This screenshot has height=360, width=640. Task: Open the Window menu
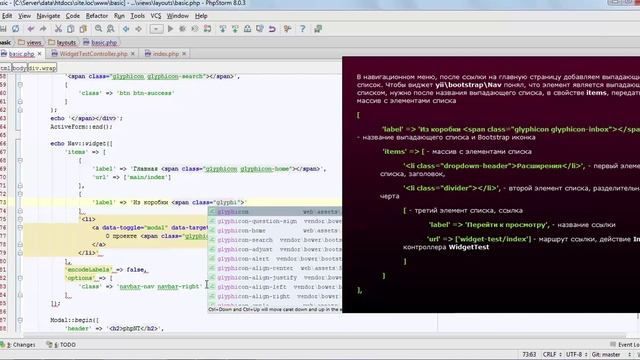178,16
